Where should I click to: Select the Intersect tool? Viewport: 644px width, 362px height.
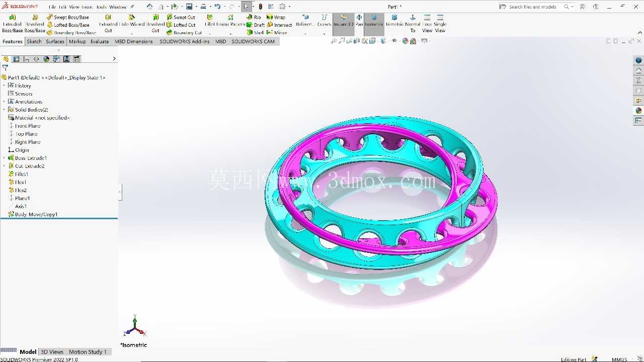[x=279, y=25]
